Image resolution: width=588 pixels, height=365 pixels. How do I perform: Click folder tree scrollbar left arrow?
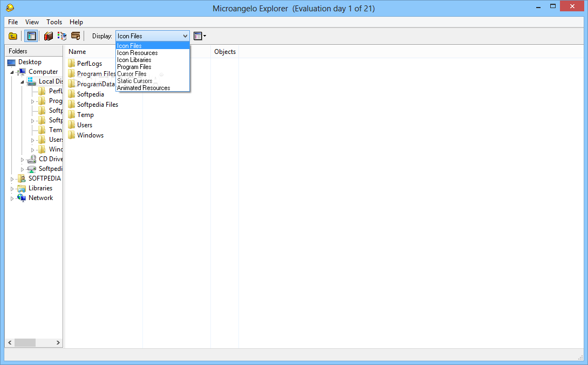pos(10,342)
